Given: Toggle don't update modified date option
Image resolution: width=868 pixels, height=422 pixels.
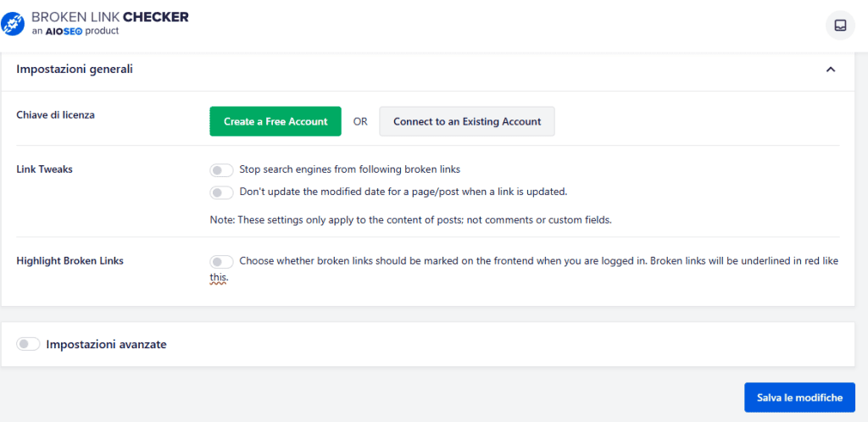Looking at the screenshot, I should click(x=221, y=192).
